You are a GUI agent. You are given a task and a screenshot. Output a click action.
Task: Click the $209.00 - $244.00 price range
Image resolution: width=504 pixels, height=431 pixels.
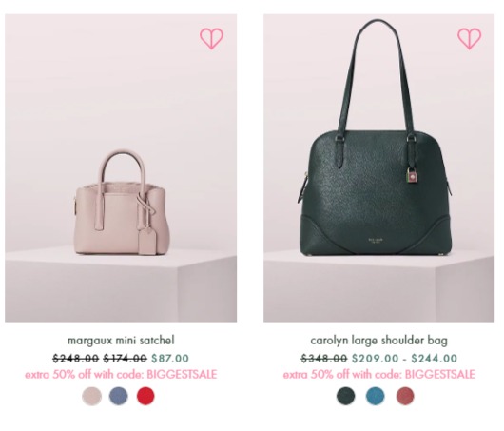coord(405,358)
